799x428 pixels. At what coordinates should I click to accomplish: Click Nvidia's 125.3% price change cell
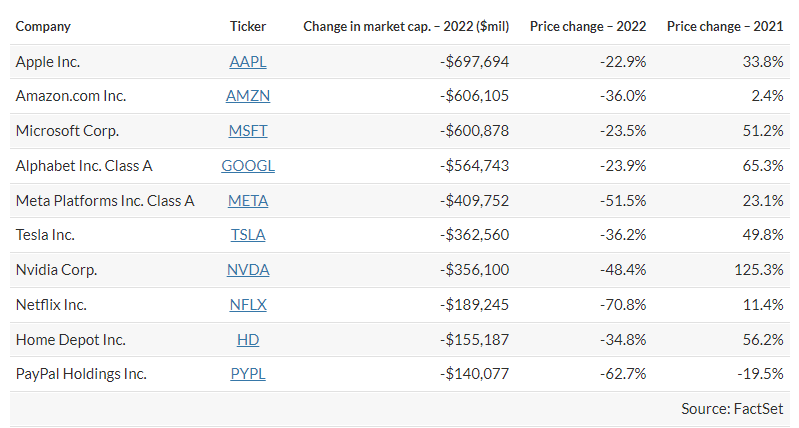pos(758,270)
